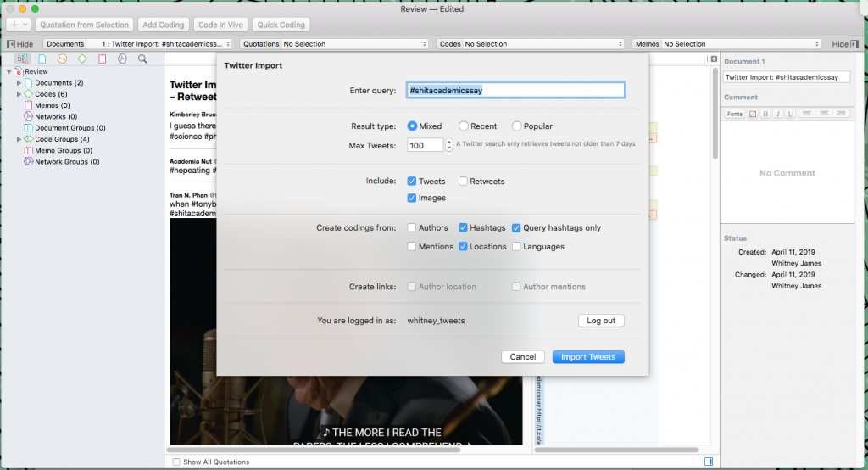Uncheck the Images include option
This screenshot has width=868, height=470.
point(411,198)
